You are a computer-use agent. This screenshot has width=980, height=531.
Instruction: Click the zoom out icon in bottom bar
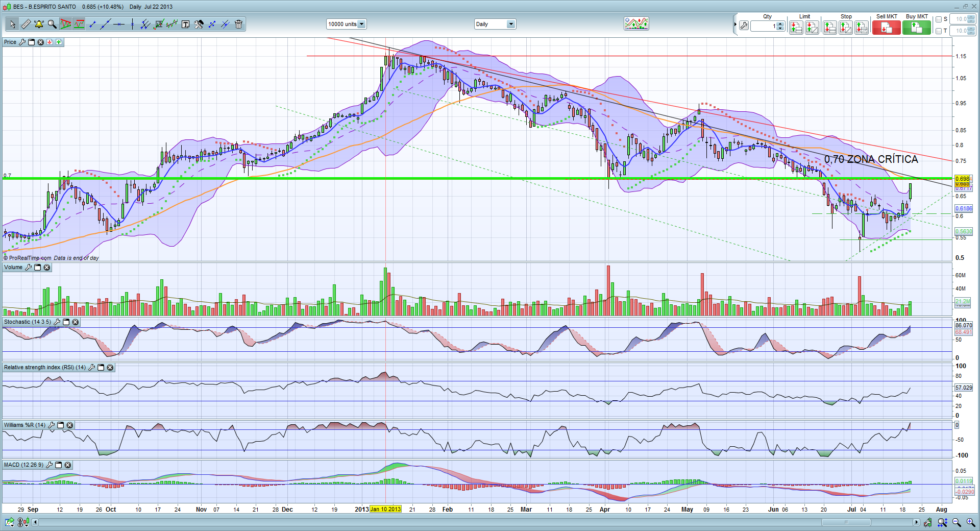tap(957, 522)
